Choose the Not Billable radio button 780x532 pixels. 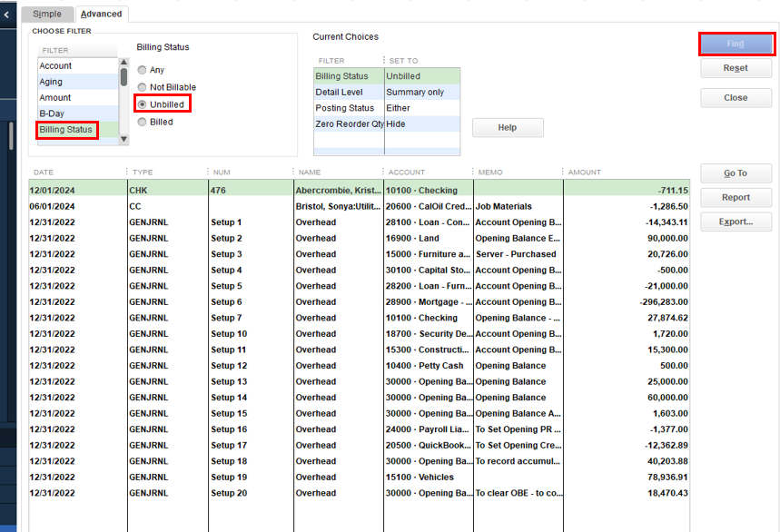tap(142, 87)
